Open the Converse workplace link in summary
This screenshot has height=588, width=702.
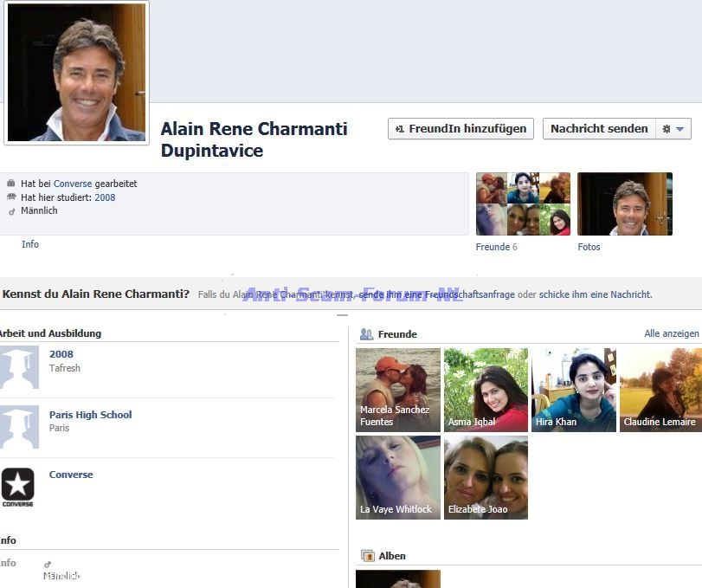(x=73, y=184)
